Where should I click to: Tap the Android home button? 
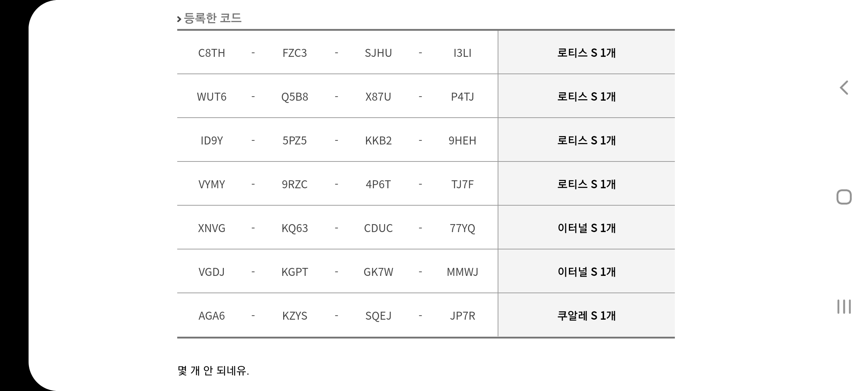[x=844, y=197]
